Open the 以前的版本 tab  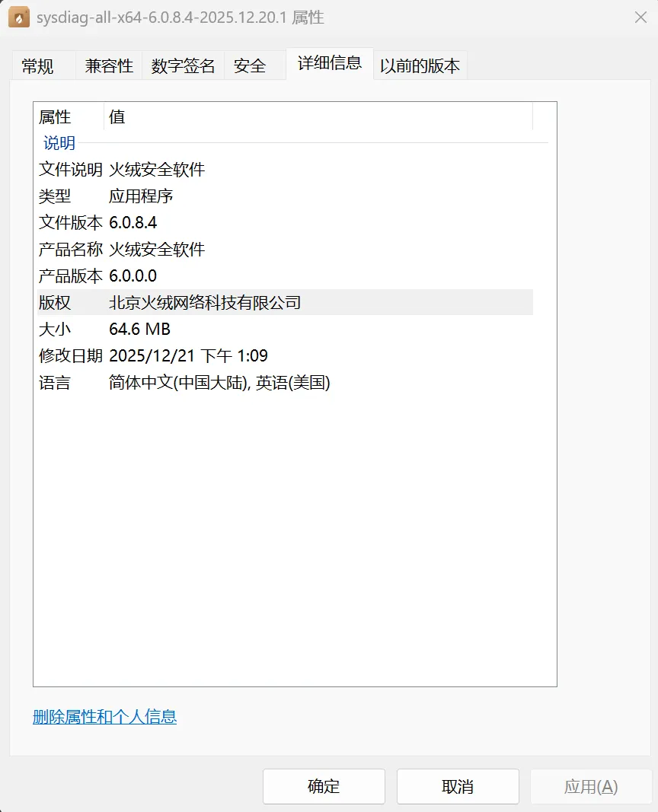420,66
